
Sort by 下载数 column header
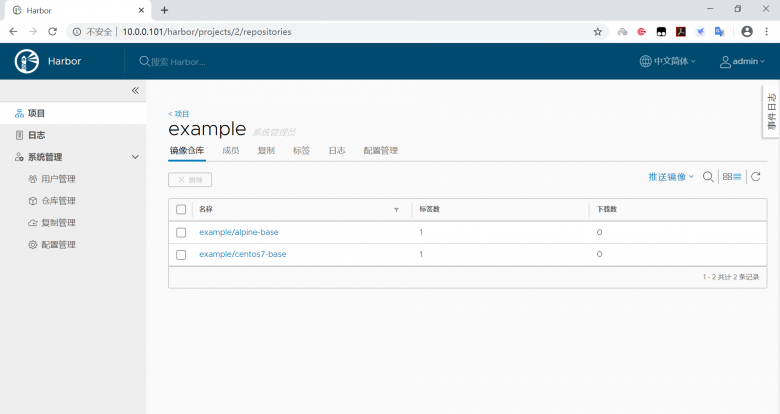(607, 209)
